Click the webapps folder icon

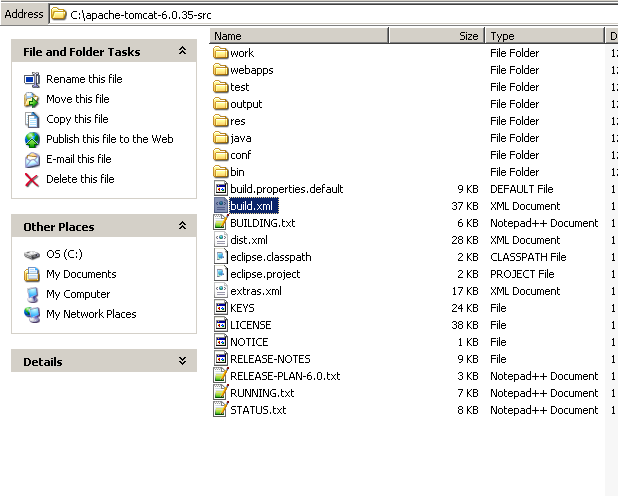point(221,70)
